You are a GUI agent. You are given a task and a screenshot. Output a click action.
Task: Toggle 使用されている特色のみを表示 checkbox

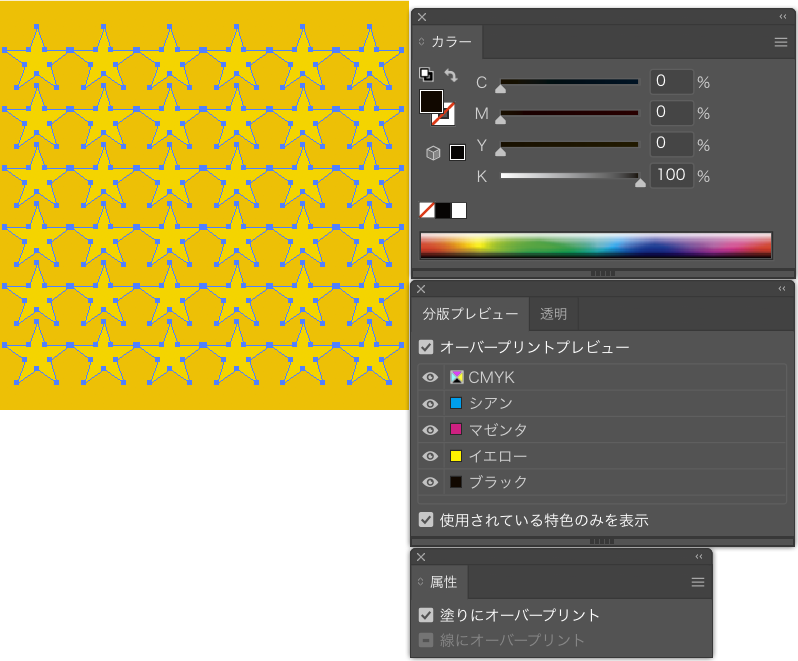426,520
